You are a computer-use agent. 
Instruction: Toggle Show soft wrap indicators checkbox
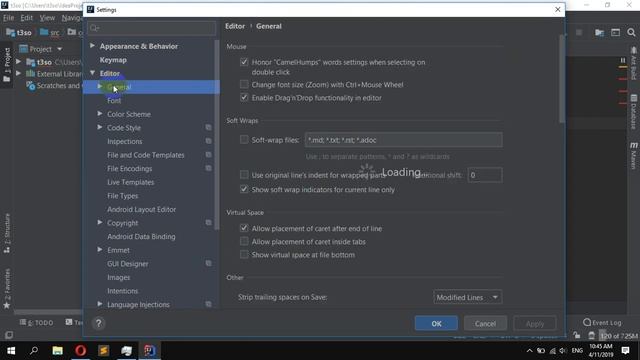coord(244,189)
